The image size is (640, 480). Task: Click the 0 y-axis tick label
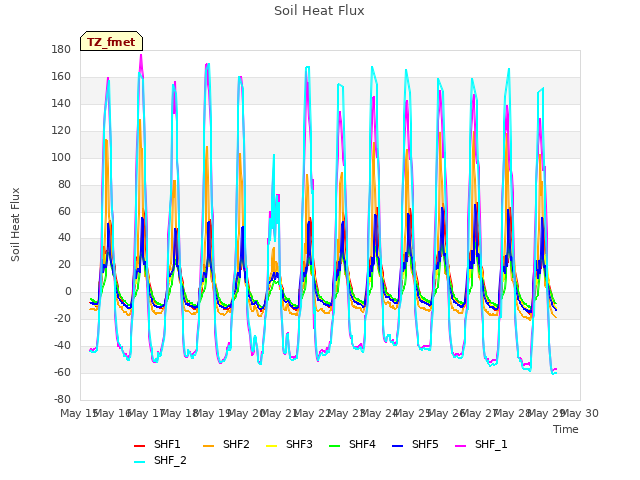pyautogui.click(x=68, y=291)
